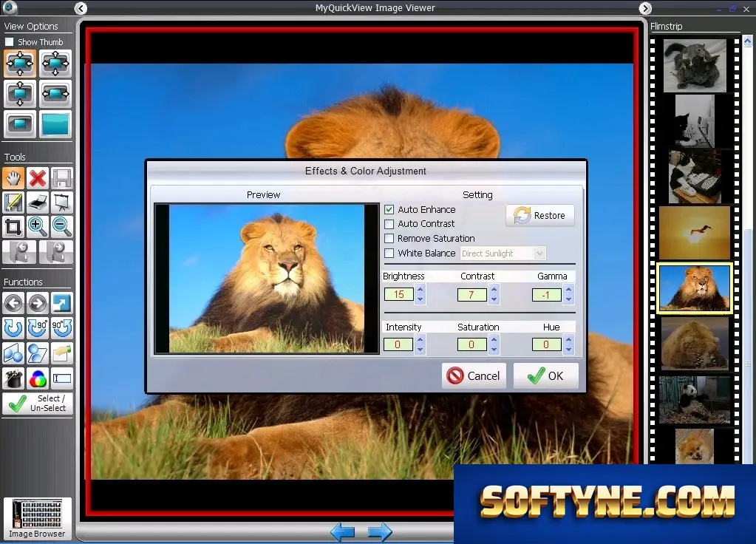
Task: Select the hand pan tool
Action: pyautogui.click(x=13, y=178)
